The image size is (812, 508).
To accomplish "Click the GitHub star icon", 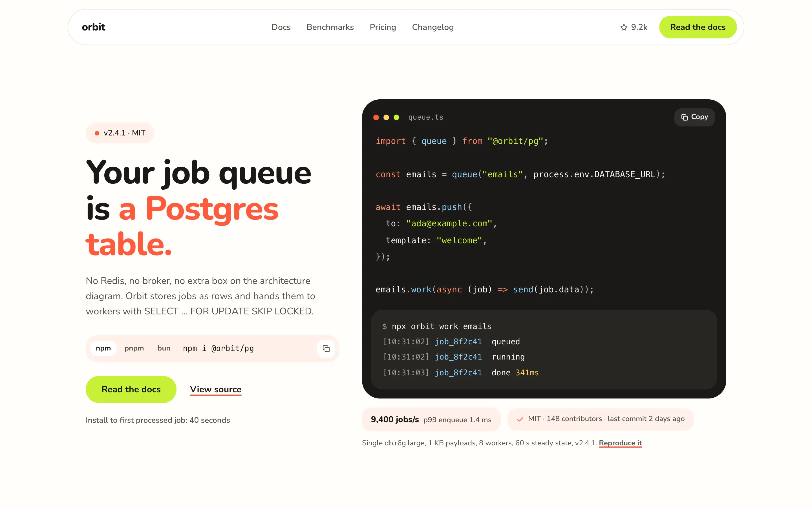I will [x=623, y=27].
